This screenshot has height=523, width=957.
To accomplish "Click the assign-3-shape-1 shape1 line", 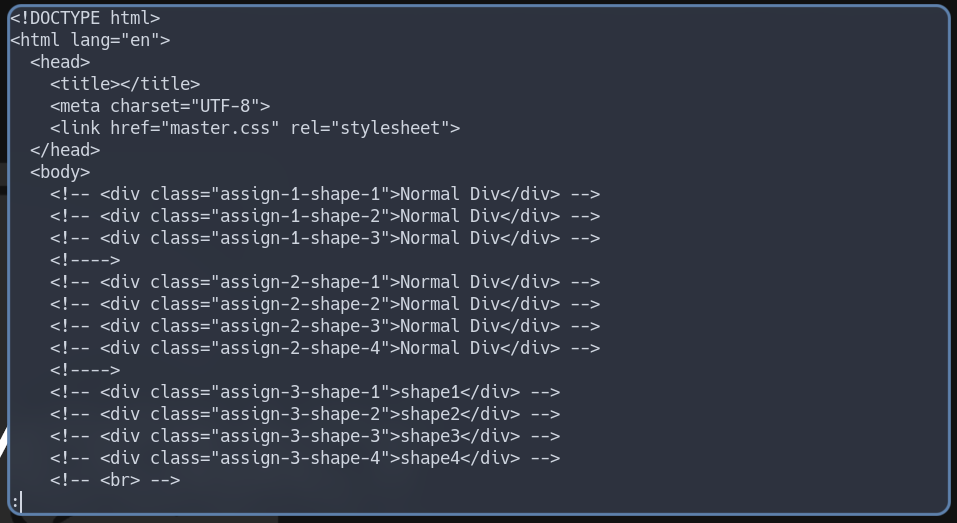I will tap(305, 392).
